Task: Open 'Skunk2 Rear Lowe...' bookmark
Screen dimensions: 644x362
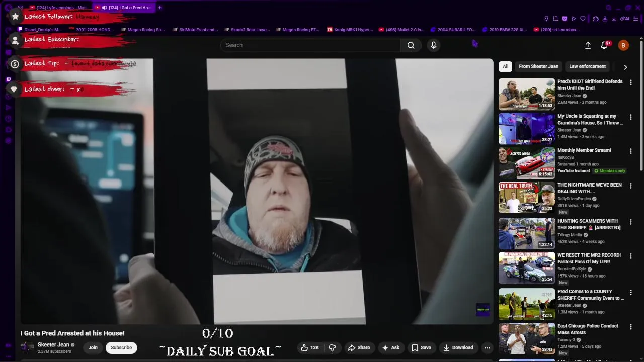Action: 247,30
